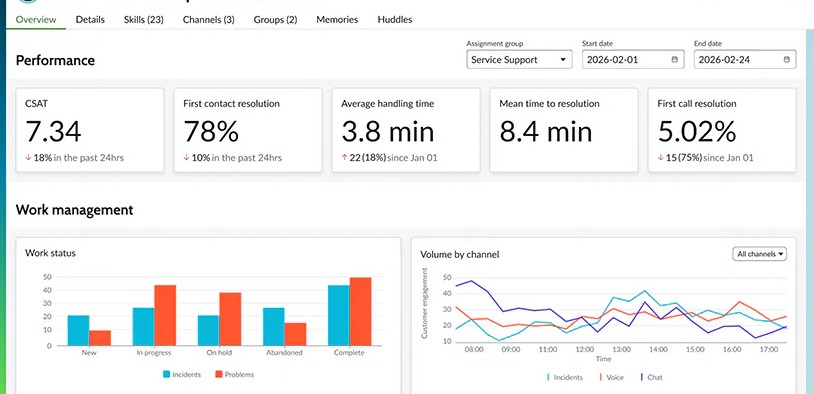Image resolution: width=814 pixels, height=394 pixels.
Task: Click the First contact resolution 78% value
Action: 211,132
